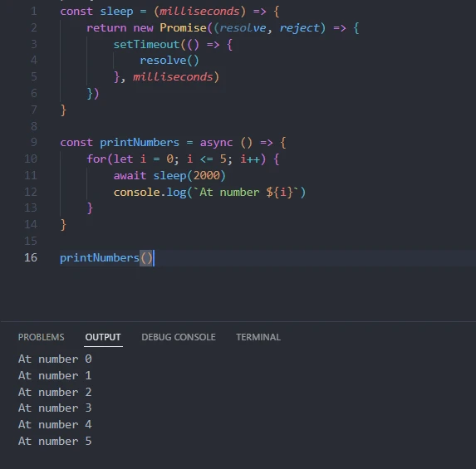This screenshot has width=476, height=469.
Task: Click line number 16 in the gutter
Action: pyautogui.click(x=31, y=258)
